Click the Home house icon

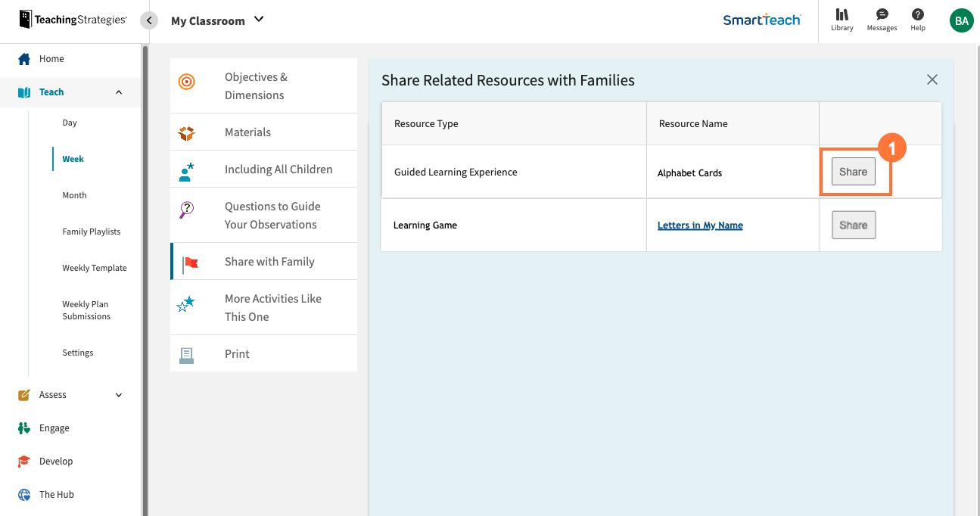coord(24,59)
